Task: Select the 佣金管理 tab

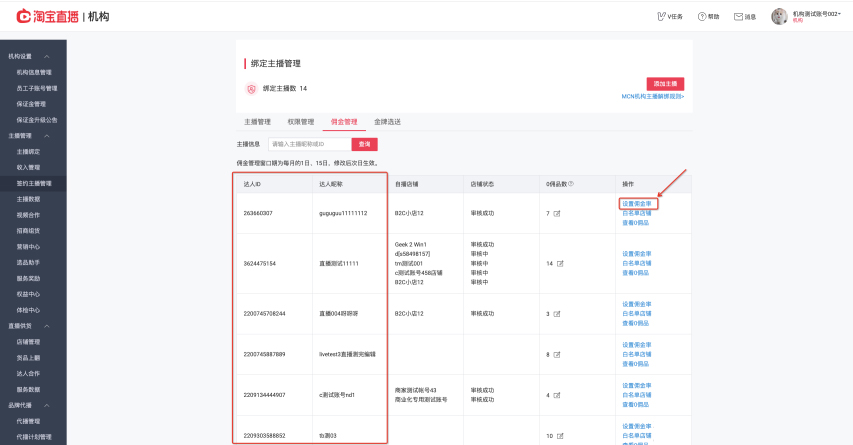Action: (x=344, y=122)
